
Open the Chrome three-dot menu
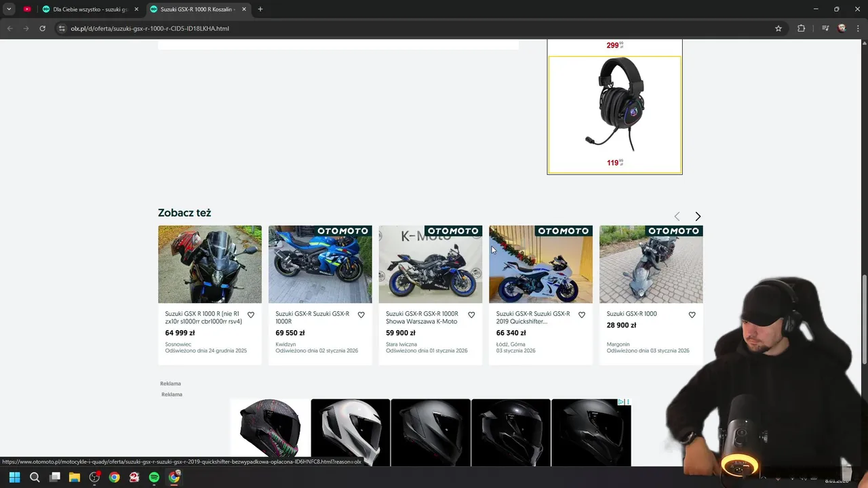coord(859,28)
